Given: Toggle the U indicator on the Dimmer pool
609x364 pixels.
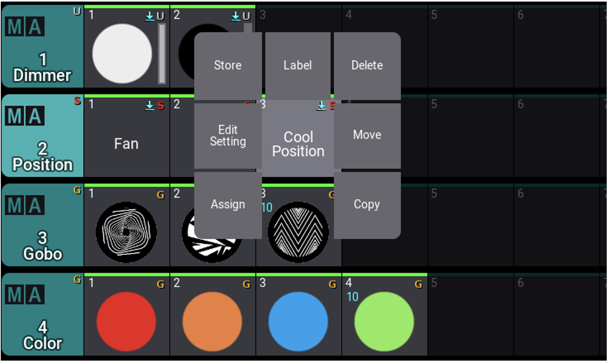Looking at the screenshot, I should (77, 12).
